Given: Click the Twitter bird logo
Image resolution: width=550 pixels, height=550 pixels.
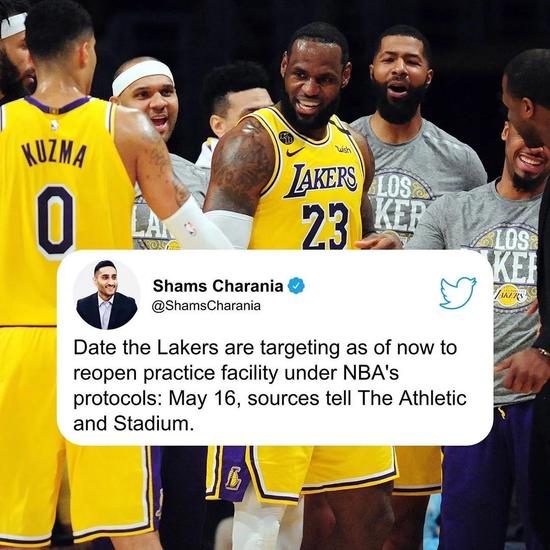Looking at the screenshot, I should 458,293.
